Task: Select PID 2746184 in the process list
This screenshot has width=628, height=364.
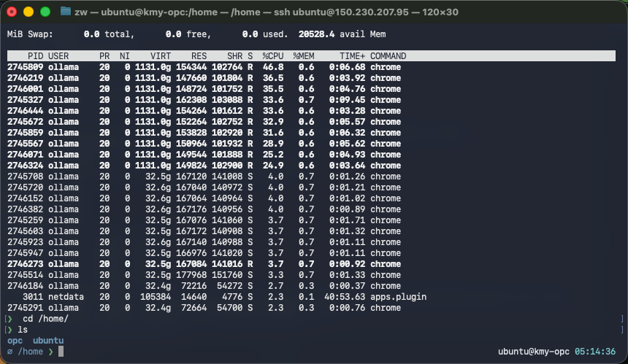Action: tap(25, 286)
